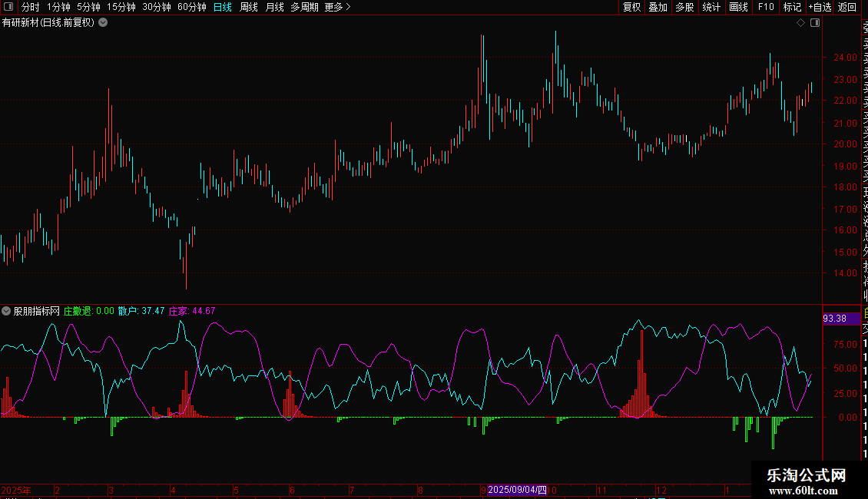The height and width of the screenshot is (499, 868).
Task: Click the 2025年 label on time axis
Action: (16, 491)
